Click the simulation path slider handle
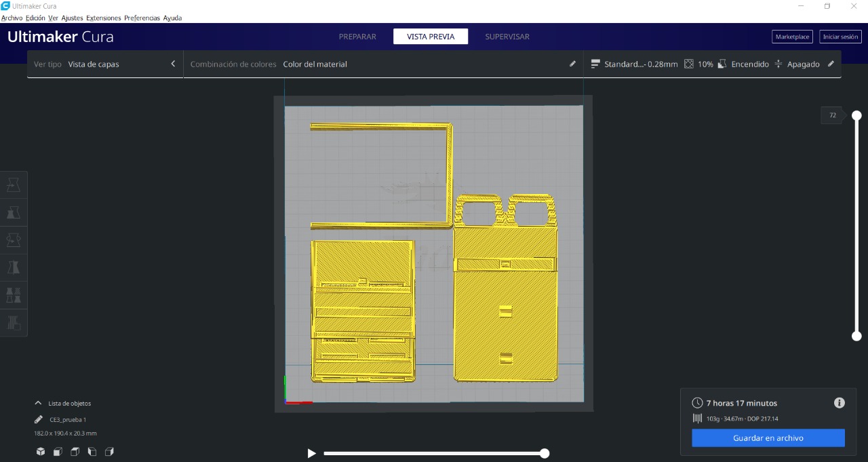 coord(545,453)
